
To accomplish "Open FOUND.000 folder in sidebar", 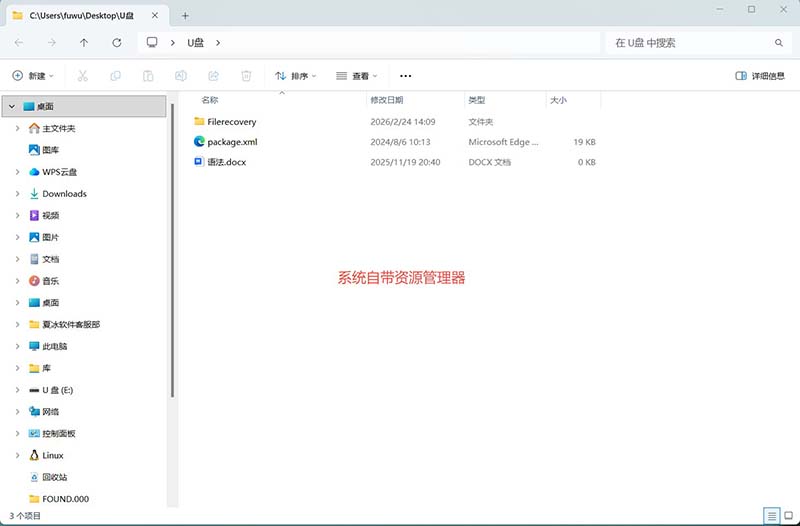I will click(65, 499).
